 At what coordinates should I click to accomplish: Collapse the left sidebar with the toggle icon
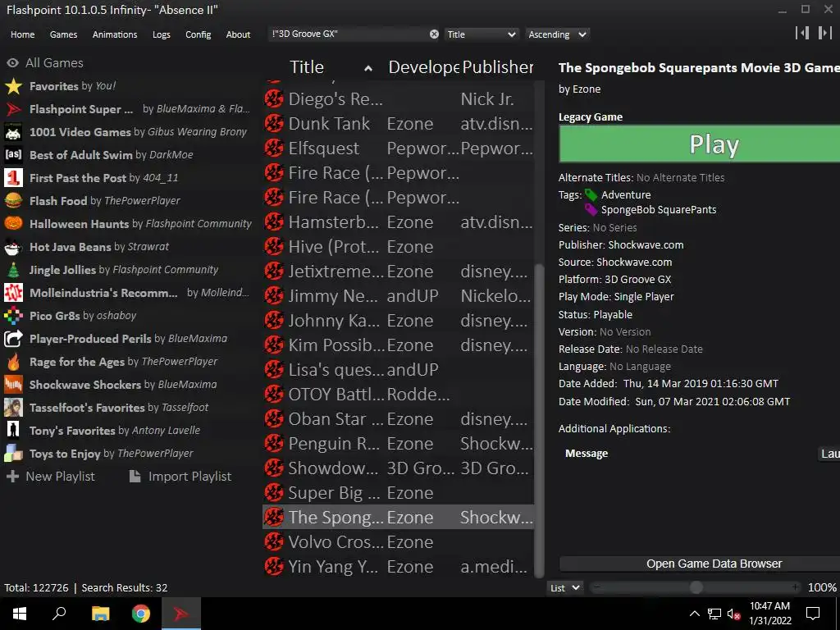tap(802, 33)
